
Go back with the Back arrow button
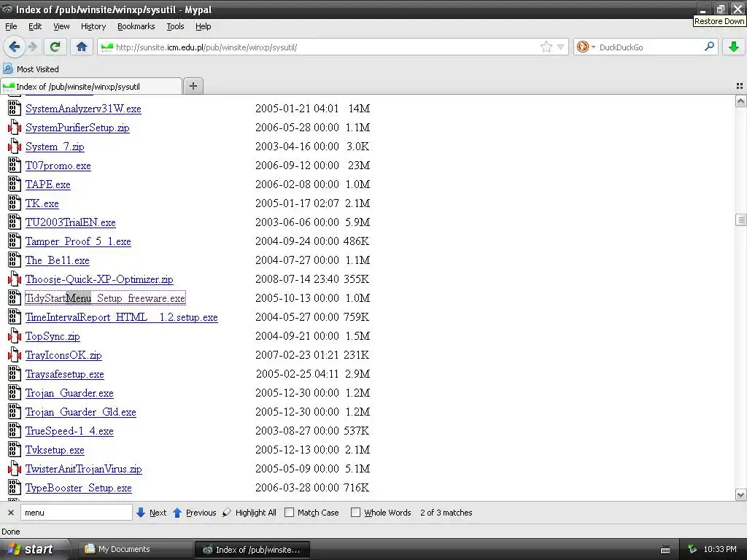(15, 47)
